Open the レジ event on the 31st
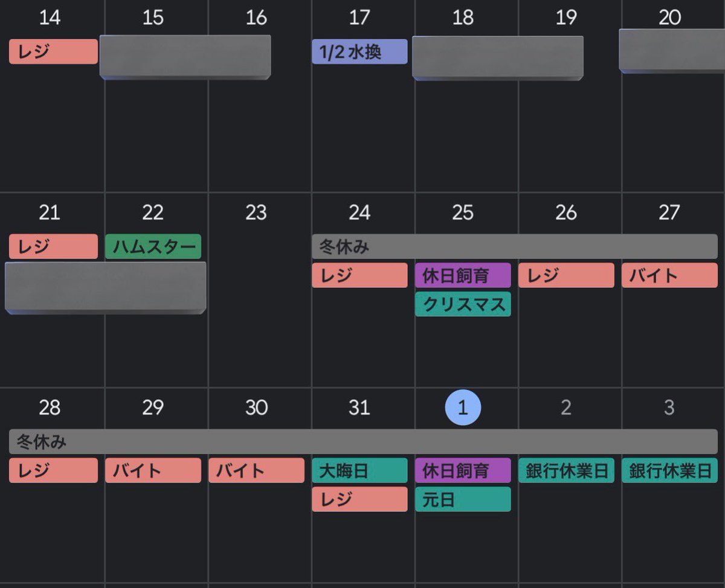 [x=359, y=499]
